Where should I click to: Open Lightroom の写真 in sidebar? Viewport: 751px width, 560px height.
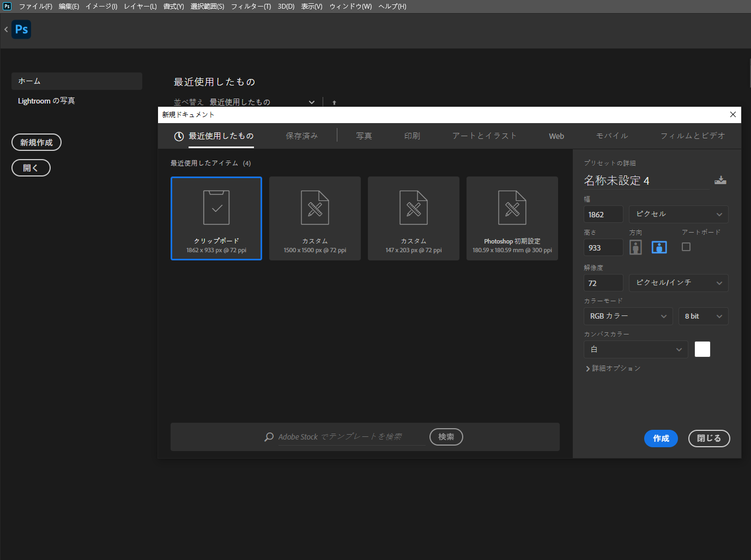click(46, 101)
